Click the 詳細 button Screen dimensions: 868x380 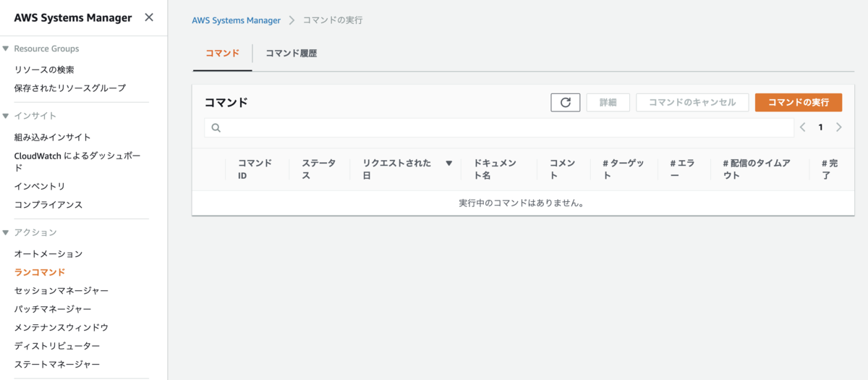(608, 103)
